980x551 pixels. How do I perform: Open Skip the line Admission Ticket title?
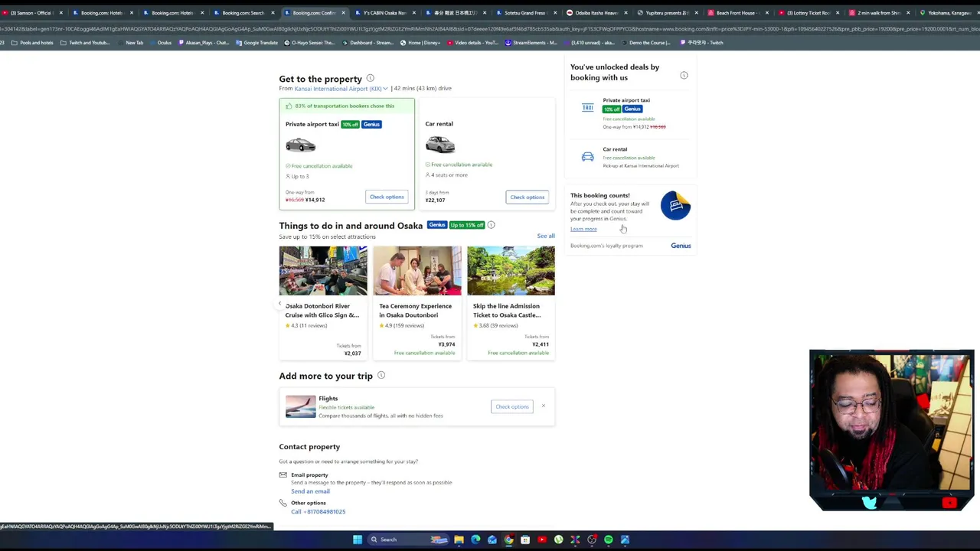507,310
